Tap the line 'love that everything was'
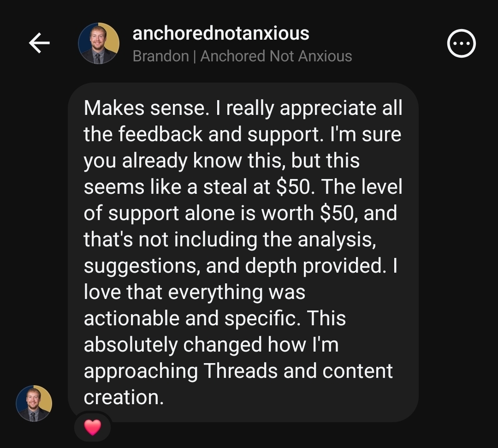 (195, 292)
